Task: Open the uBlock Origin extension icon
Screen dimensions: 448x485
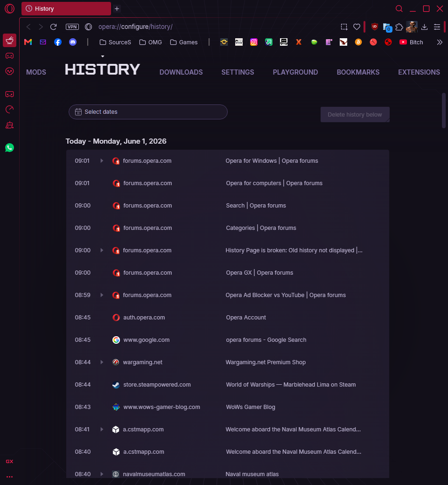Action: pyautogui.click(x=375, y=27)
